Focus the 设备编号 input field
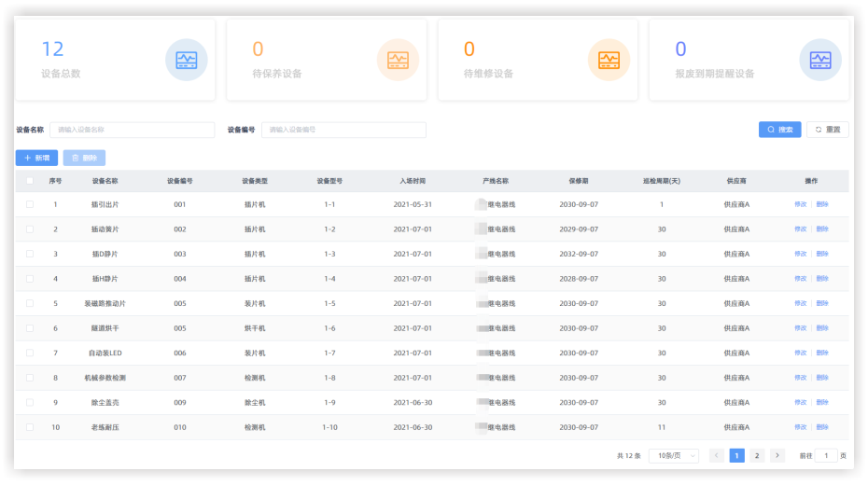The height and width of the screenshot is (485, 868). point(343,130)
